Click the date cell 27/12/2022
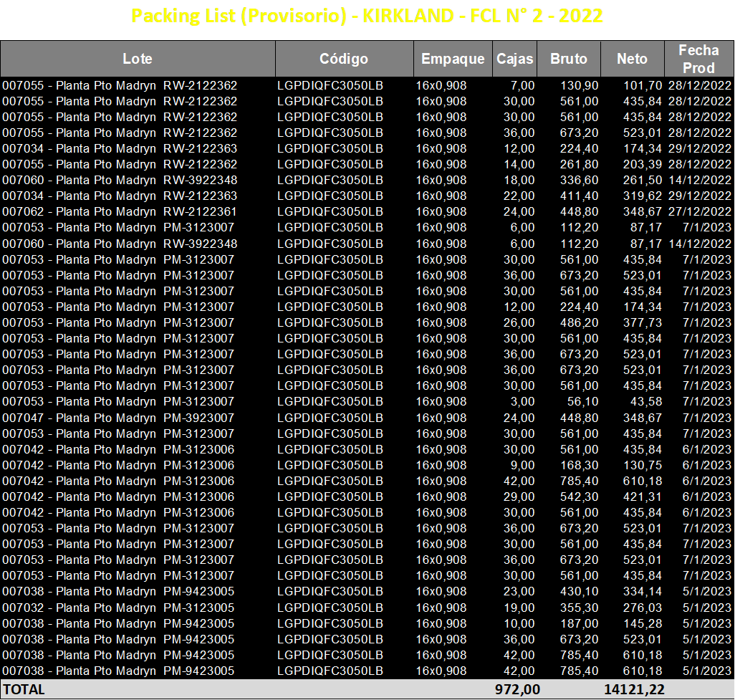 [699, 212]
